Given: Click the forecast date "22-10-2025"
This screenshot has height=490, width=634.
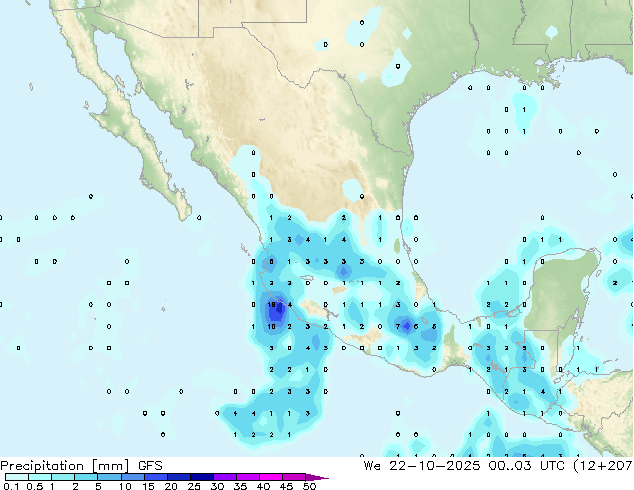Looking at the screenshot, I should pos(435,466).
